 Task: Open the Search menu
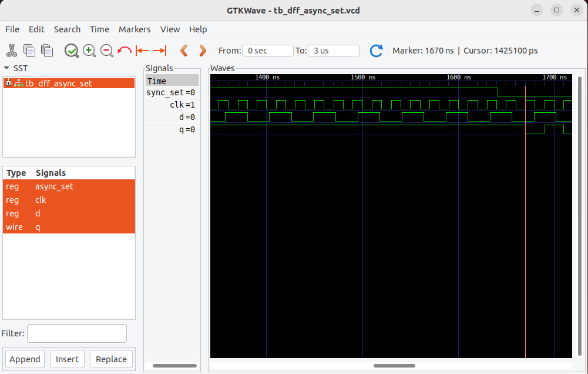[67, 29]
